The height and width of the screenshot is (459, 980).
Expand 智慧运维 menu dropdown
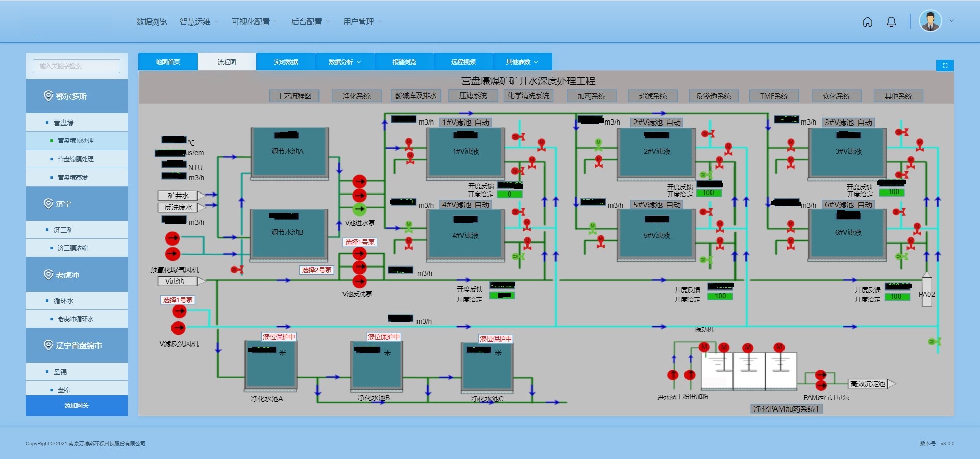click(x=199, y=21)
